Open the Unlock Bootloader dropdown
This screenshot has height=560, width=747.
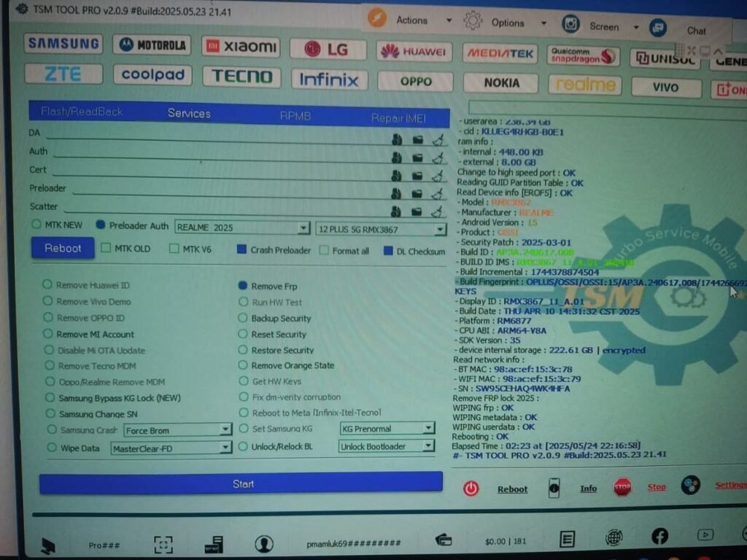pyautogui.click(x=386, y=446)
